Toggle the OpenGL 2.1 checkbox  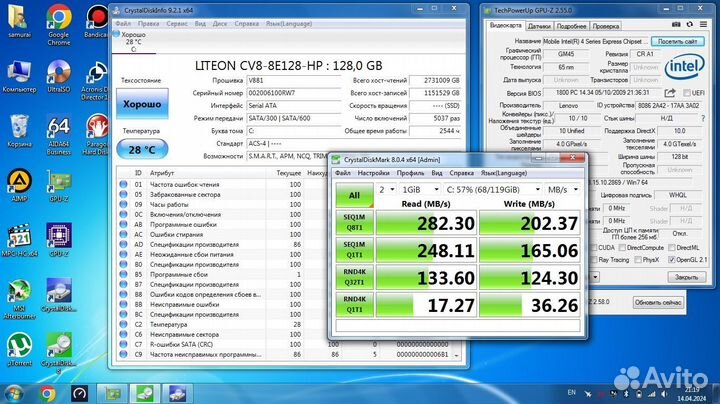[672, 260]
